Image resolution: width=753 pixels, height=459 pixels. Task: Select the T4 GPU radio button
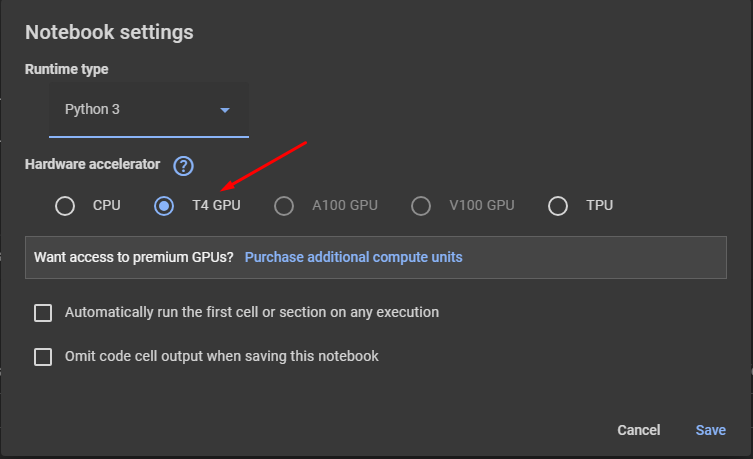tap(164, 206)
